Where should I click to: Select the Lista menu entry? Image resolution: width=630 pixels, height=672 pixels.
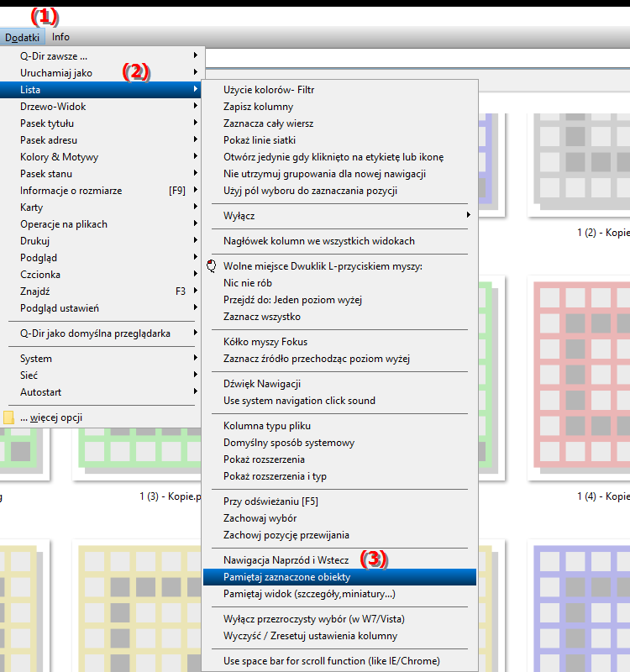pos(101,90)
